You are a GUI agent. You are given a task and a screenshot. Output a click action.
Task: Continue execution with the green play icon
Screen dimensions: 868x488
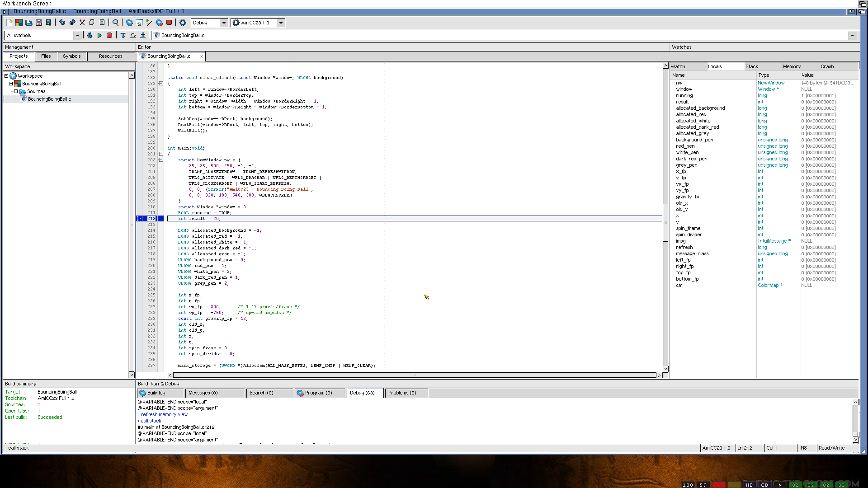[x=99, y=35]
